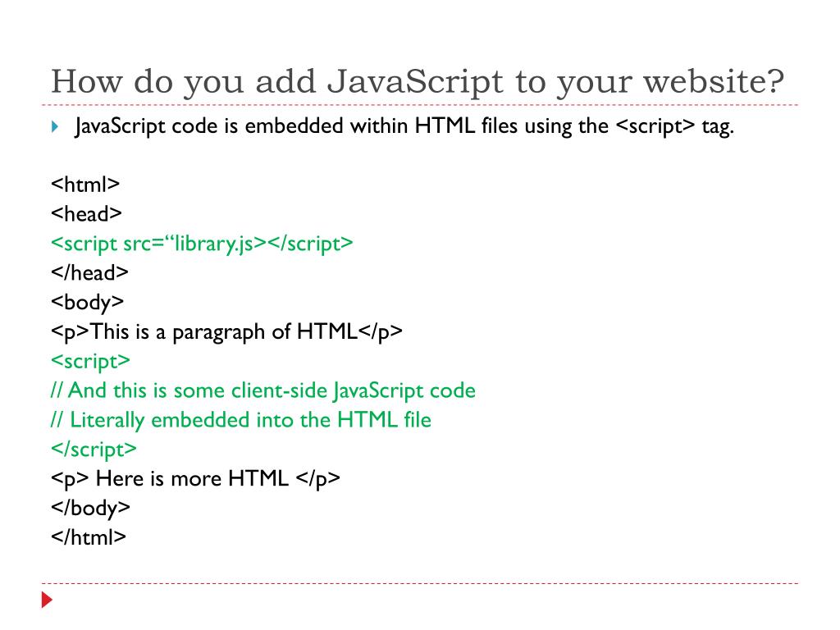Click the comment "// Literally embedded into the HTML file"
840x630 pixels.
pyautogui.click(x=241, y=420)
